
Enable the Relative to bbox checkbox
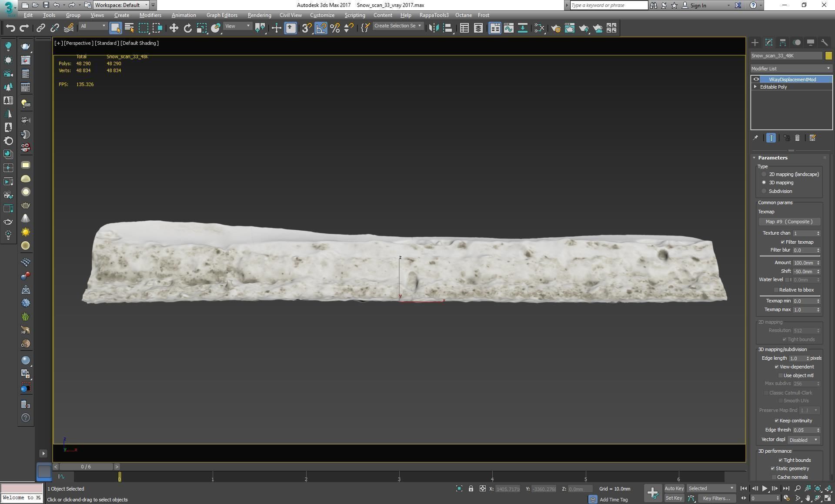pyautogui.click(x=776, y=290)
